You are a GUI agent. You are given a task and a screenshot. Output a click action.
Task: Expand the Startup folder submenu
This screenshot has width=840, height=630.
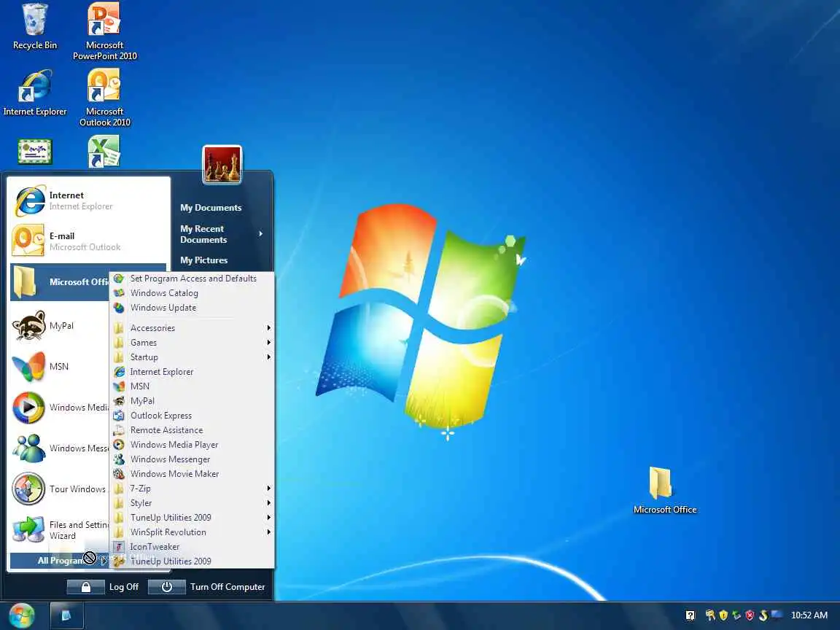click(192, 357)
